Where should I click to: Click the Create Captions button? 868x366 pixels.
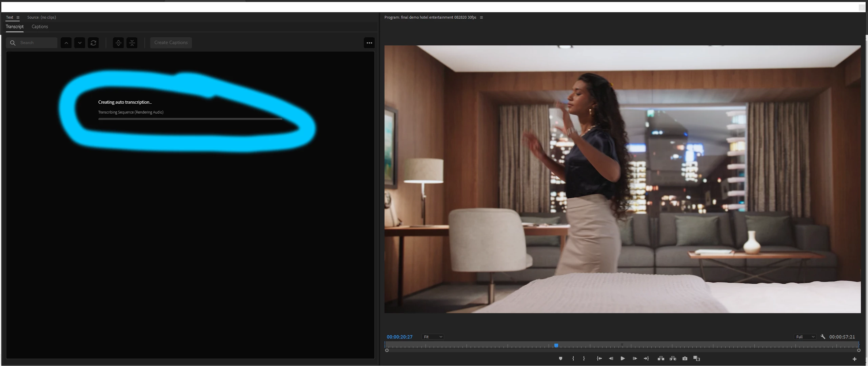pos(171,43)
